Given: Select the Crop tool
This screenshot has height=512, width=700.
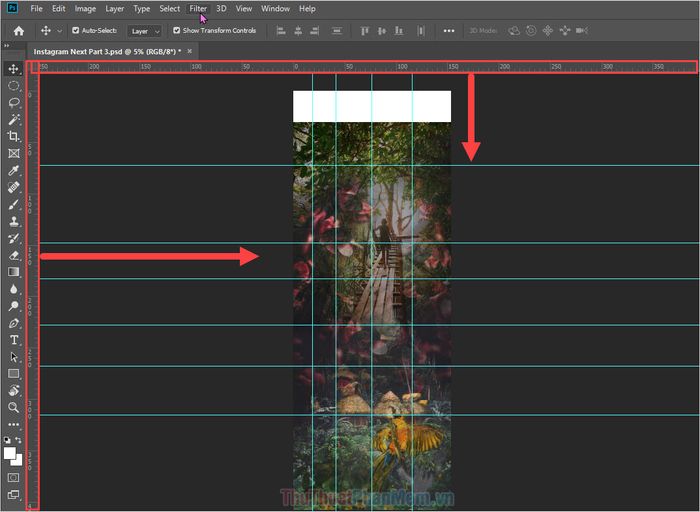Looking at the screenshot, I should (x=13, y=137).
